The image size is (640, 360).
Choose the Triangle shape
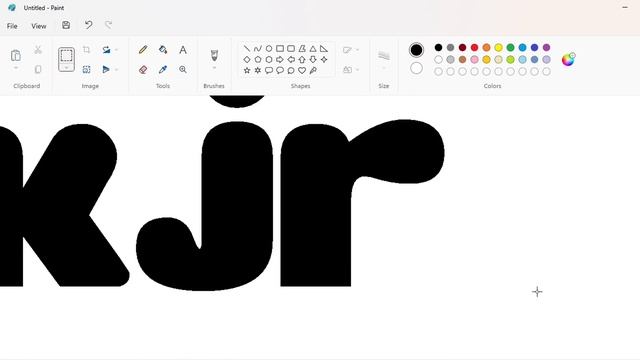coord(313,49)
